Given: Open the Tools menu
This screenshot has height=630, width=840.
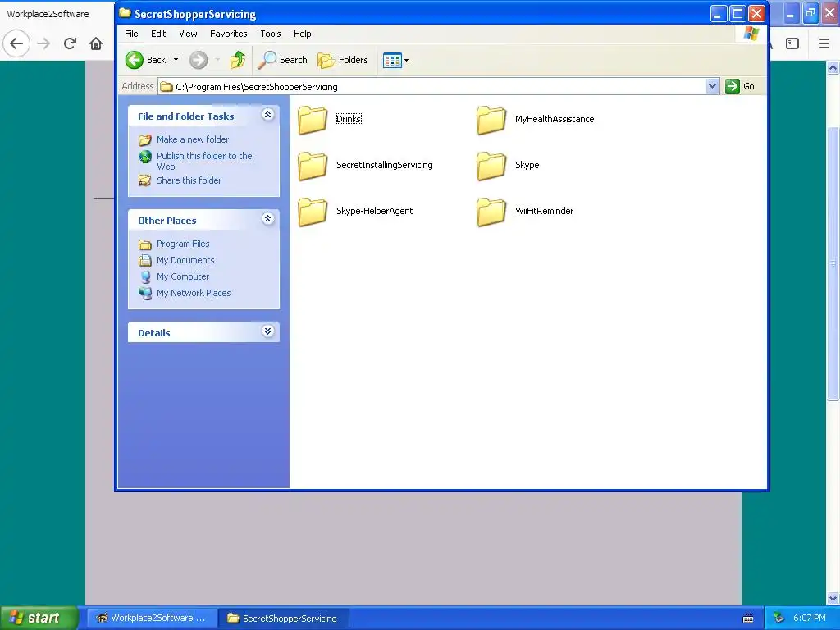Looking at the screenshot, I should pyautogui.click(x=271, y=34).
